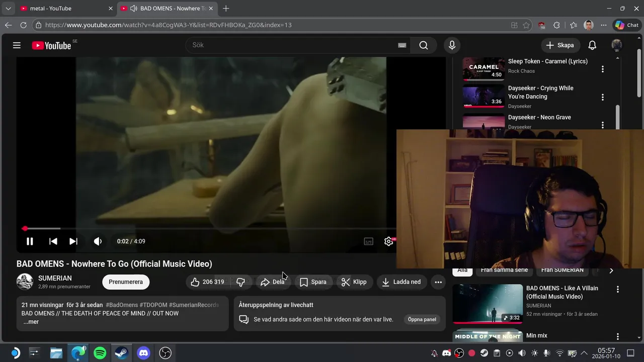Open OBS Studio from taskbar
Viewport: 644px width, 362px height.
coord(165,353)
